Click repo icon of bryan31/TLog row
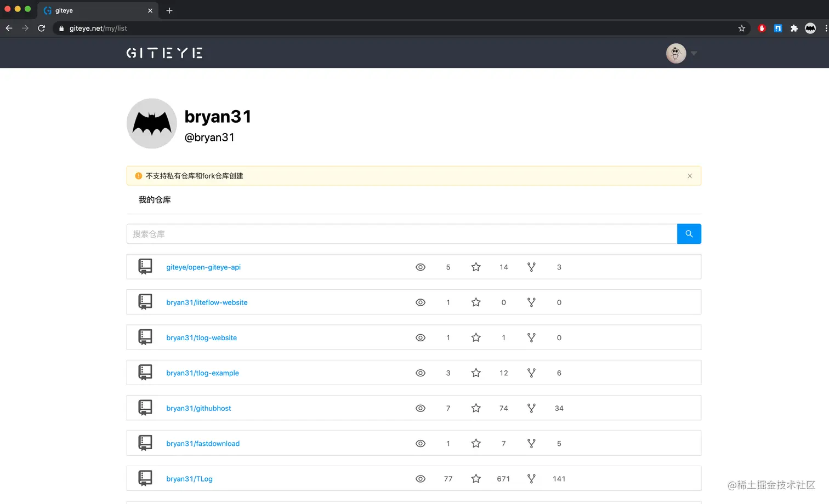This screenshot has height=504, width=829. [145, 478]
